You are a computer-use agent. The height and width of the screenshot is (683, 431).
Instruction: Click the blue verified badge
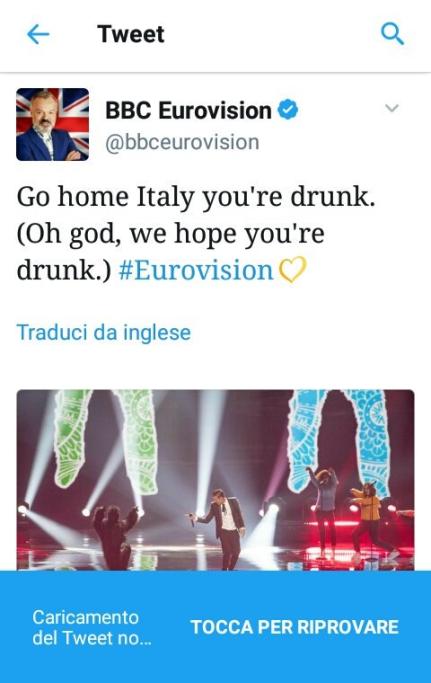[288, 109]
